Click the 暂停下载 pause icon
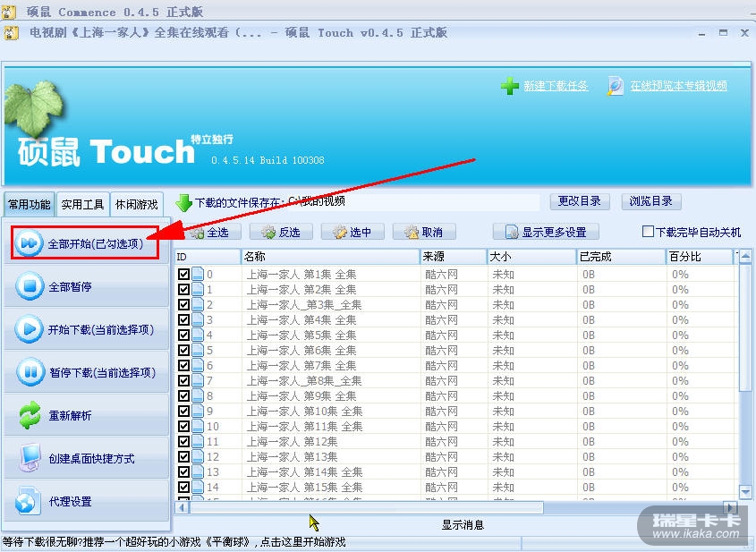This screenshot has width=756, height=552. coord(30,372)
